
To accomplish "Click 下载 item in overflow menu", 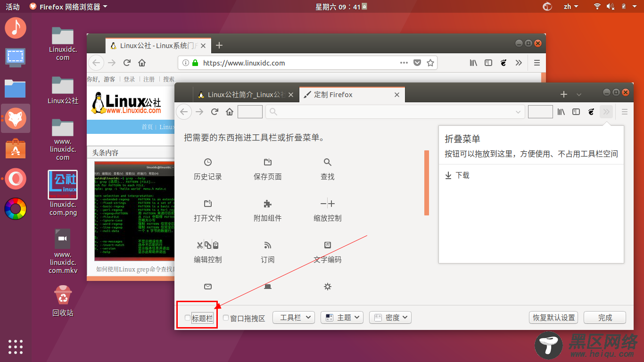I will pos(457,175).
